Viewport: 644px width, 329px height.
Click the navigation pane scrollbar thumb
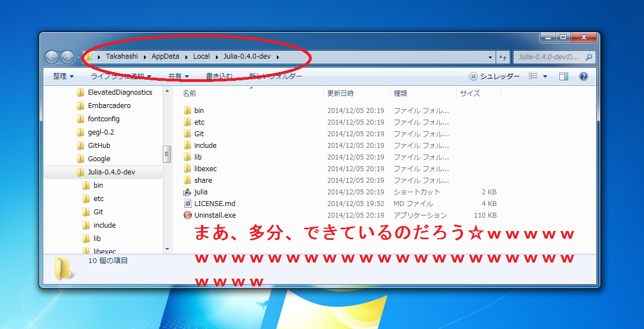[167, 155]
